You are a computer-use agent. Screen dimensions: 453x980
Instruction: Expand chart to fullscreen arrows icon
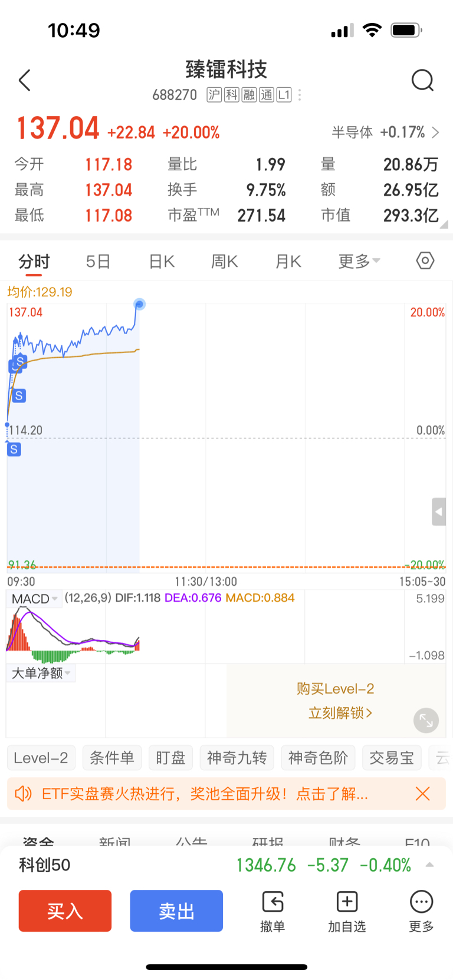coord(426,720)
